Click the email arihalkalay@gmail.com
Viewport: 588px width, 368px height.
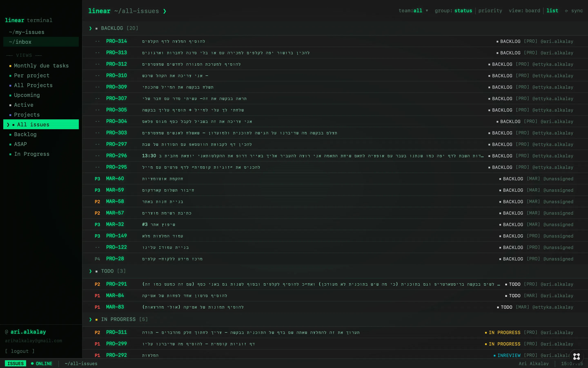point(33,341)
